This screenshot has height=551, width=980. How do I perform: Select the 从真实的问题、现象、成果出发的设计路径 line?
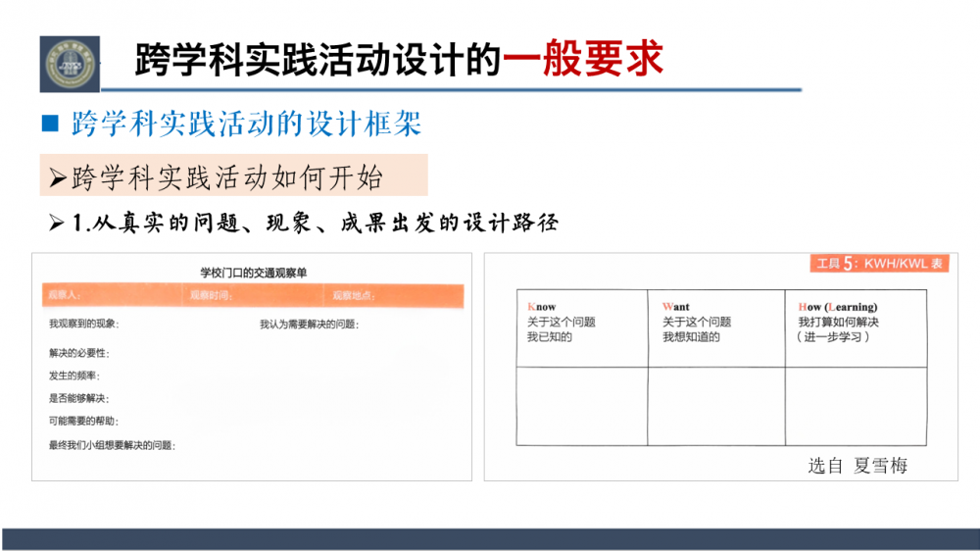pos(317,223)
